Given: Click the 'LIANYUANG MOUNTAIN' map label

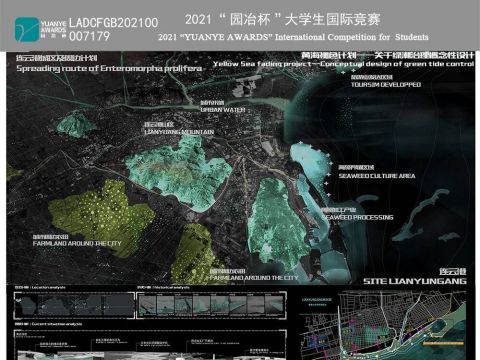Looking at the screenshot, I should point(179,132).
